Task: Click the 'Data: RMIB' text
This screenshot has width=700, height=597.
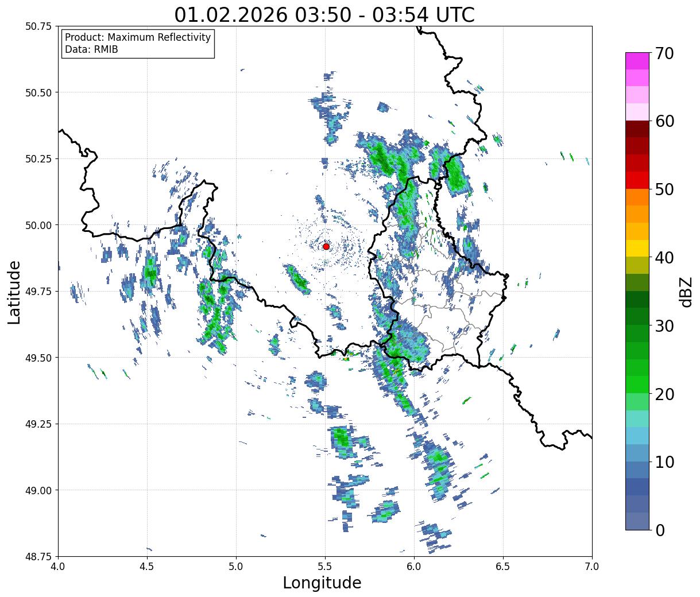Action: (x=91, y=49)
